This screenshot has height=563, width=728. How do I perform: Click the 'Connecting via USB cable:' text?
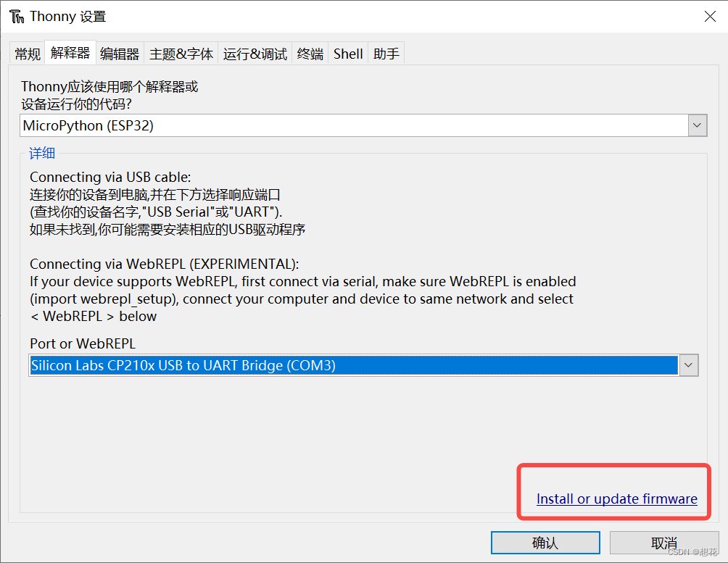110,177
